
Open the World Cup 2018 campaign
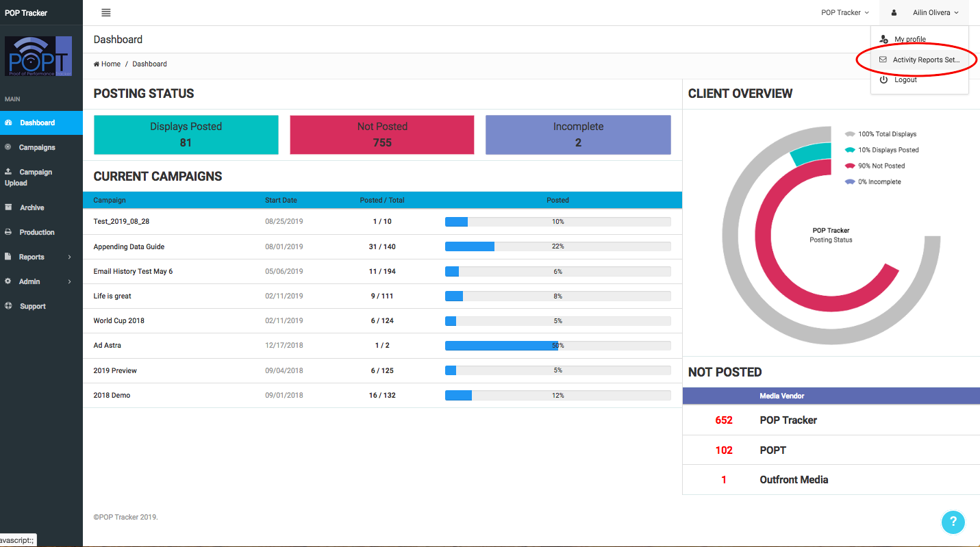[x=119, y=320]
